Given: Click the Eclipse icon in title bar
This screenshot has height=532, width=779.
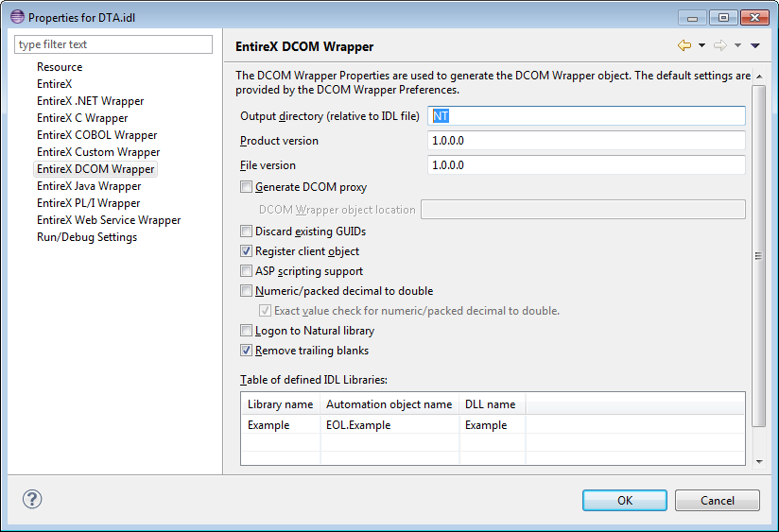Looking at the screenshot, I should [x=17, y=17].
